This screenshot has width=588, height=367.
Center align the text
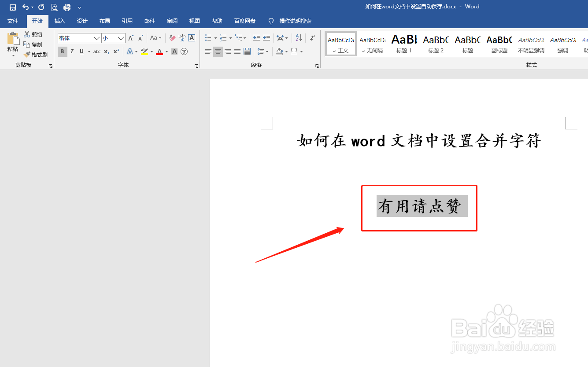click(x=218, y=51)
